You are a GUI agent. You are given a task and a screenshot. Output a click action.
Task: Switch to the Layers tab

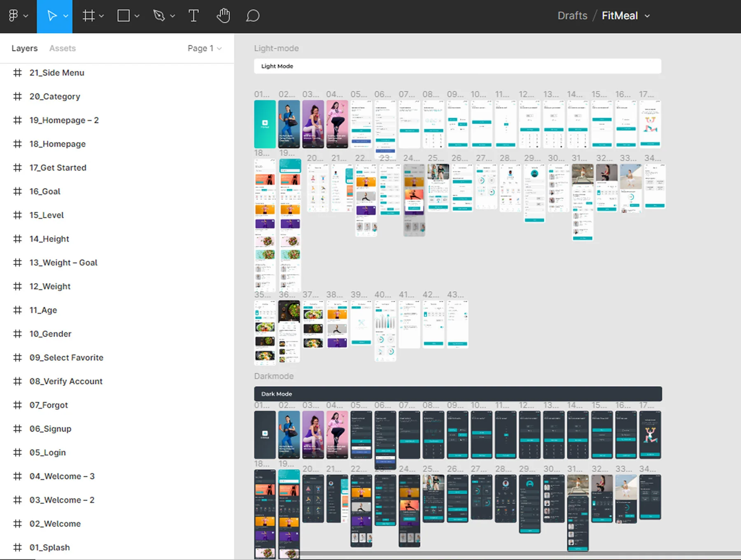point(24,48)
